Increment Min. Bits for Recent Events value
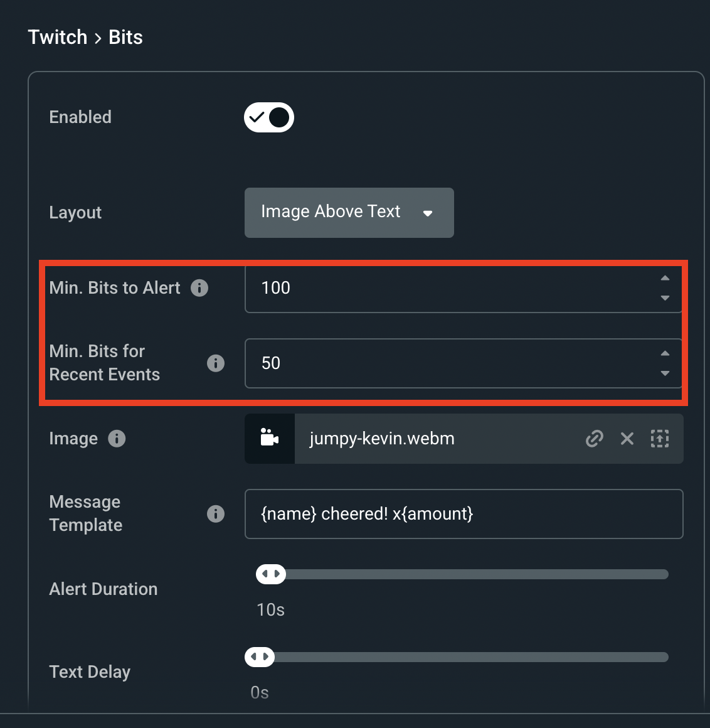Viewport: 710px width, 728px height. (665, 353)
